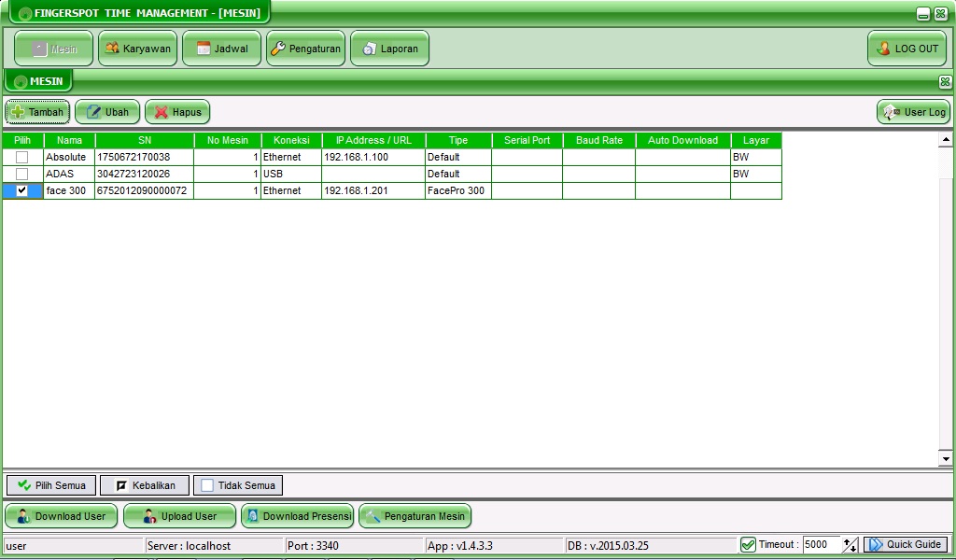This screenshot has width=956, height=560.
Task: Open the User Log
Action: 913,112
